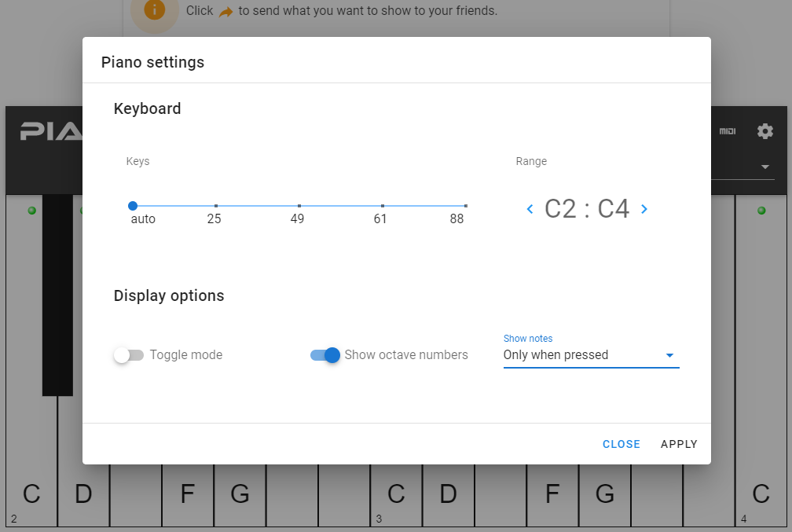This screenshot has width=792, height=532.
Task: Click the orange share arrow icon
Action: tap(225, 12)
